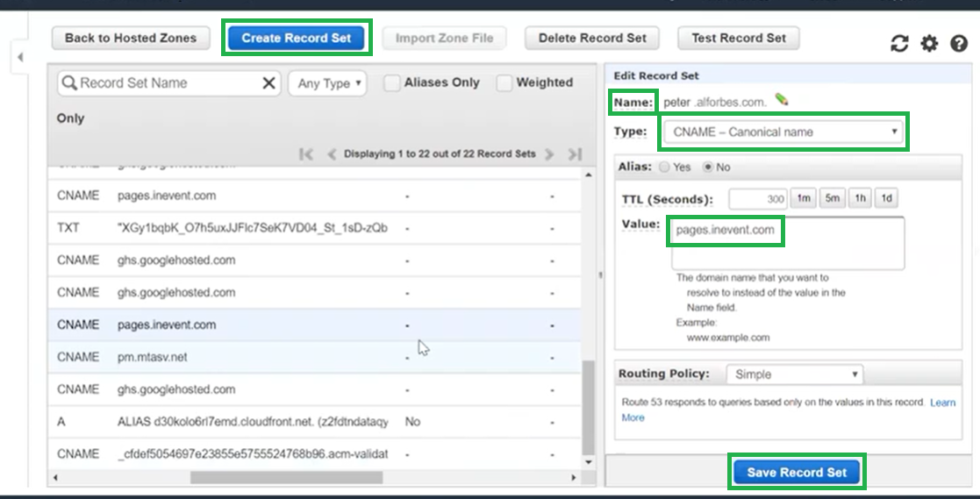
Task: Refresh the record set list icon
Action: [x=899, y=43]
